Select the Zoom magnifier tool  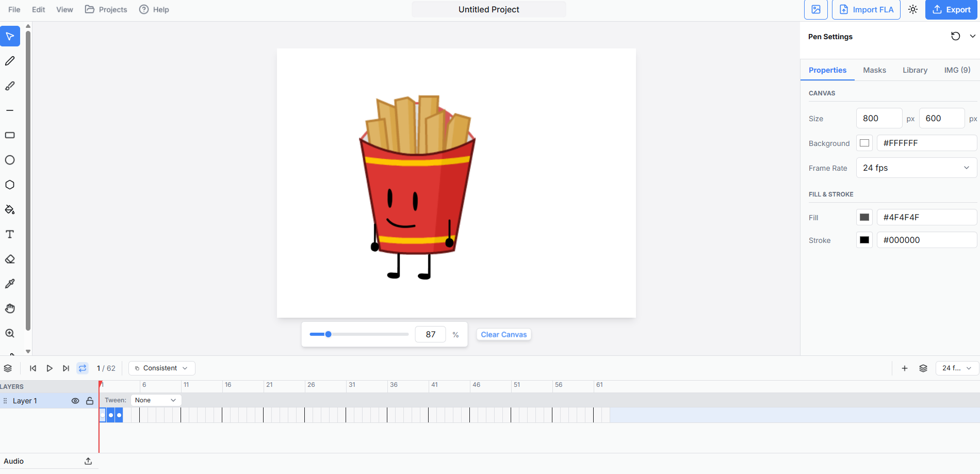coord(10,333)
